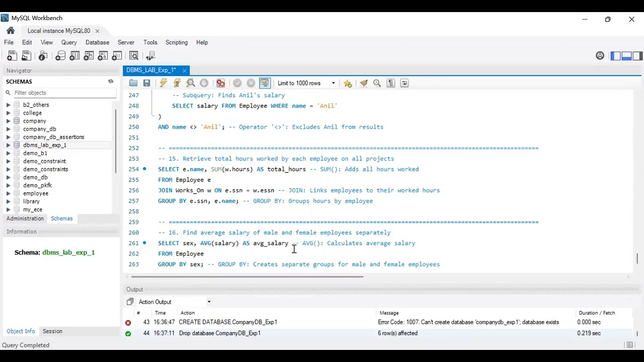Toggle the bottom output panel visibility

pyautogui.click(x=627, y=56)
